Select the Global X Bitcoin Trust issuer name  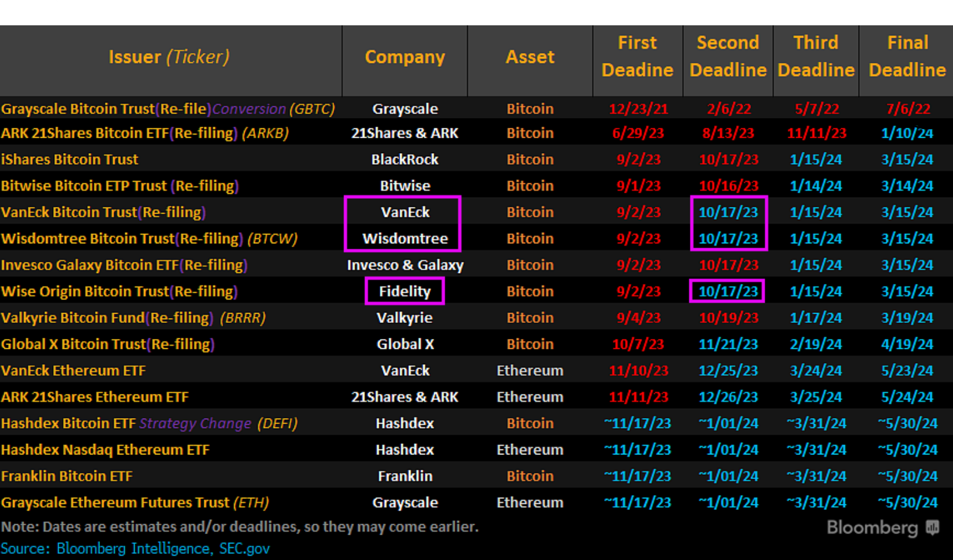tap(107, 345)
